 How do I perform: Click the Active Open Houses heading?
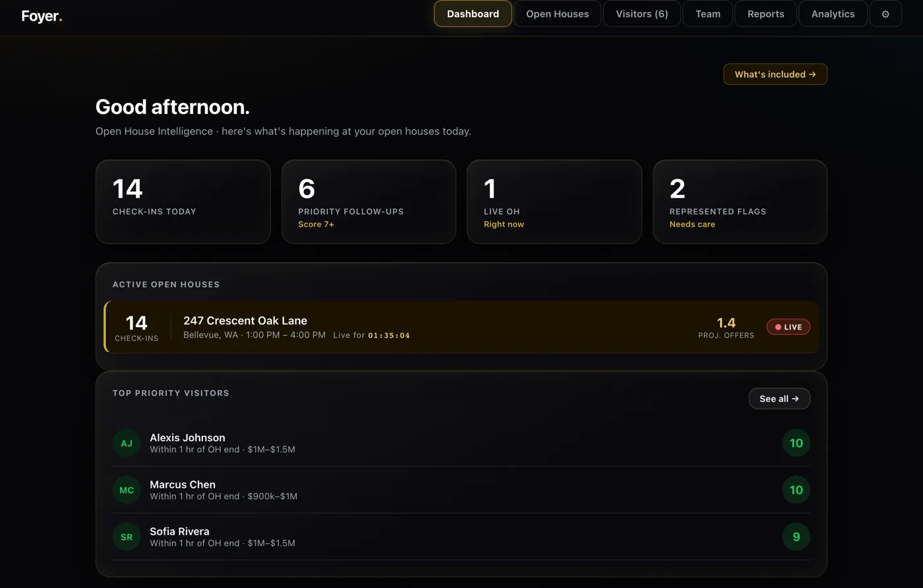click(x=166, y=285)
